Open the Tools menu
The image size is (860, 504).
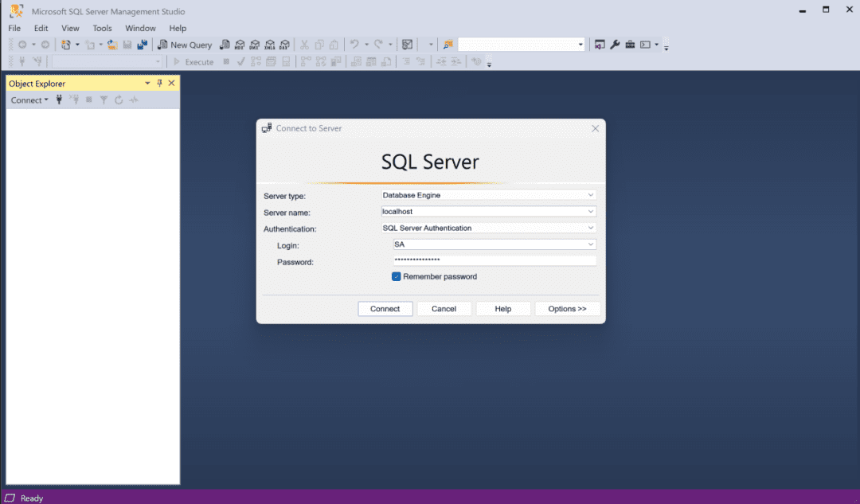pos(102,28)
